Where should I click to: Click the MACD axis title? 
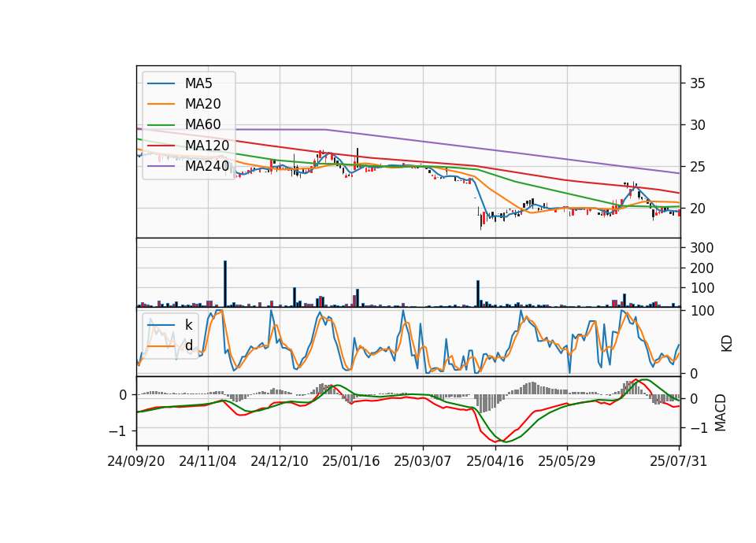721,412
